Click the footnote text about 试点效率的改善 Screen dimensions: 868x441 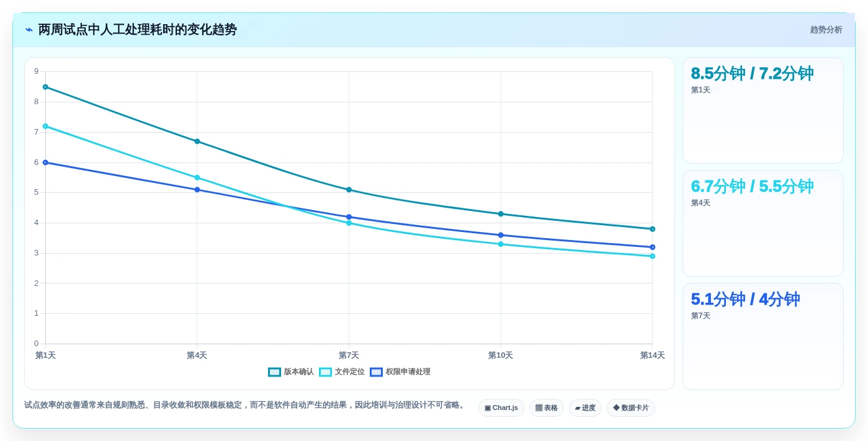[246, 405]
